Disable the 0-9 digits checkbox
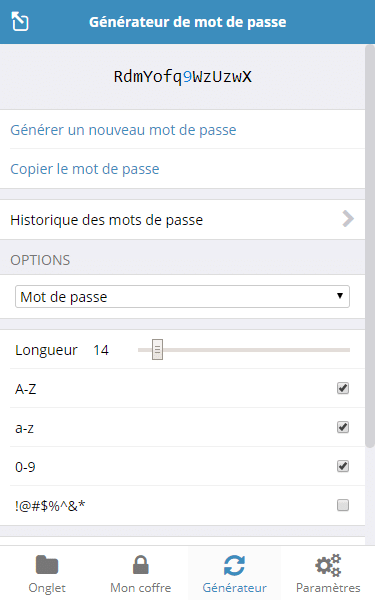Image resolution: width=375 pixels, height=600 pixels. pos(343,466)
